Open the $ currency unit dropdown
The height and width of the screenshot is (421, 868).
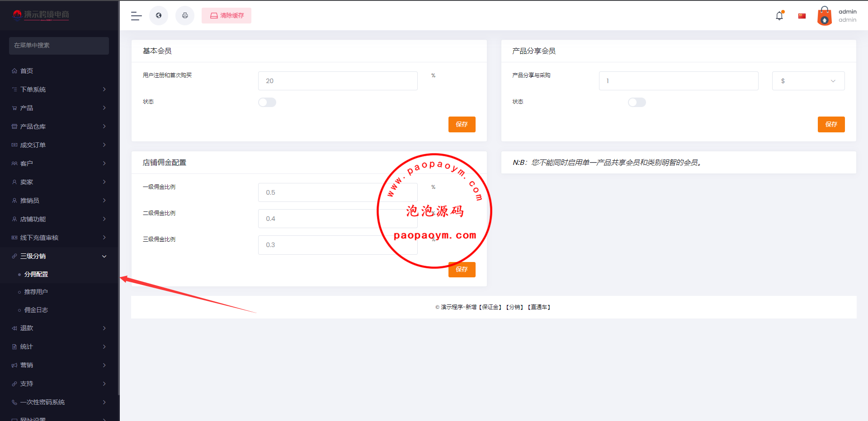pyautogui.click(x=808, y=81)
